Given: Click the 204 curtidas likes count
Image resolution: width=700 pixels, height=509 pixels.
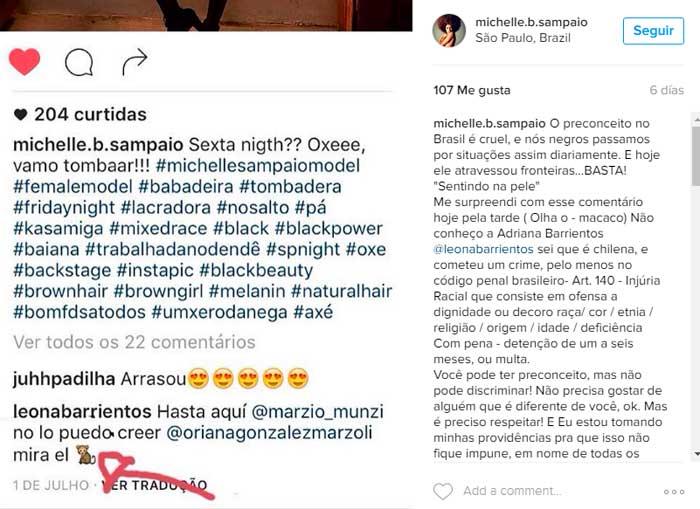Looking at the screenshot, I should pyautogui.click(x=80, y=114).
